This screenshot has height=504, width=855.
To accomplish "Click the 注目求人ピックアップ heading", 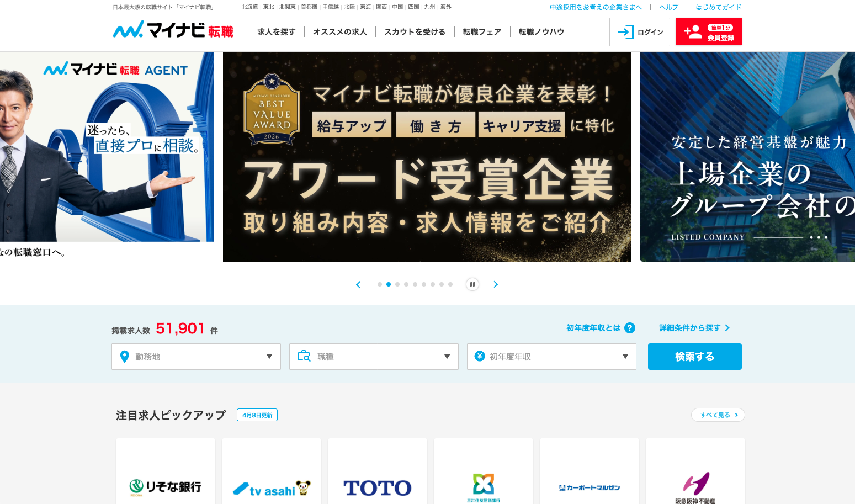I will pyautogui.click(x=171, y=415).
